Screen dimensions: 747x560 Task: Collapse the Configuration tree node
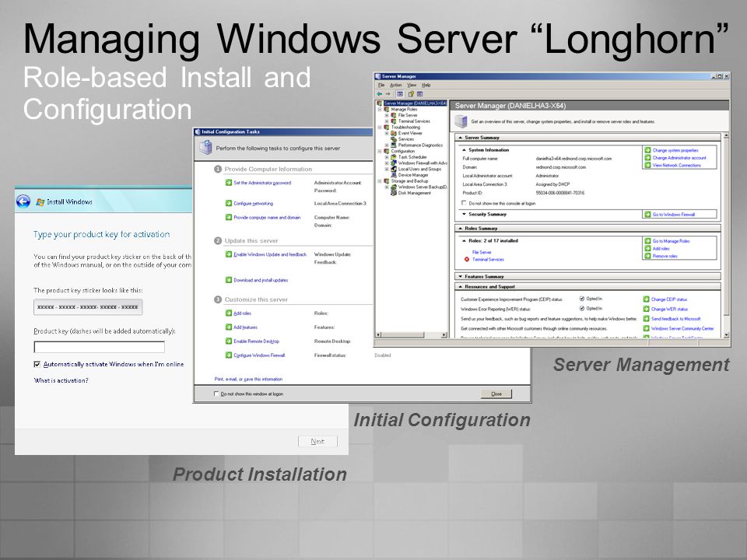click(x=380, y=151)
